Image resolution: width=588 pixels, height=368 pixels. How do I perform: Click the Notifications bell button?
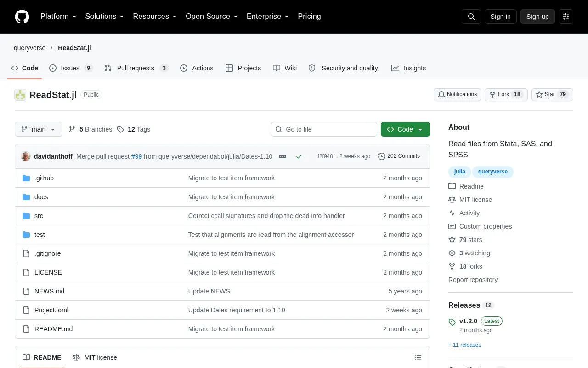(x=457, y=94)
